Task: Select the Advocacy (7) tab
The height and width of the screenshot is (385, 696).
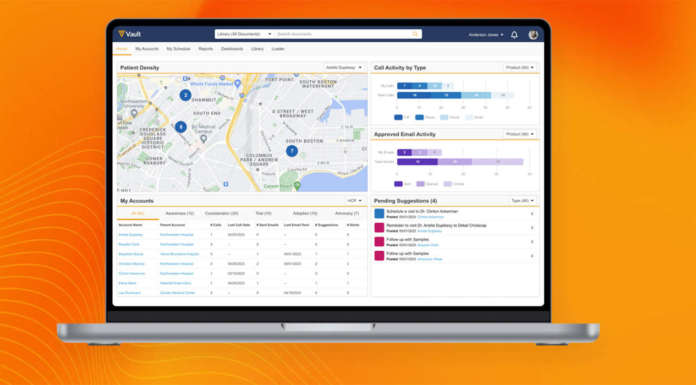Action: tap(347, 214)
